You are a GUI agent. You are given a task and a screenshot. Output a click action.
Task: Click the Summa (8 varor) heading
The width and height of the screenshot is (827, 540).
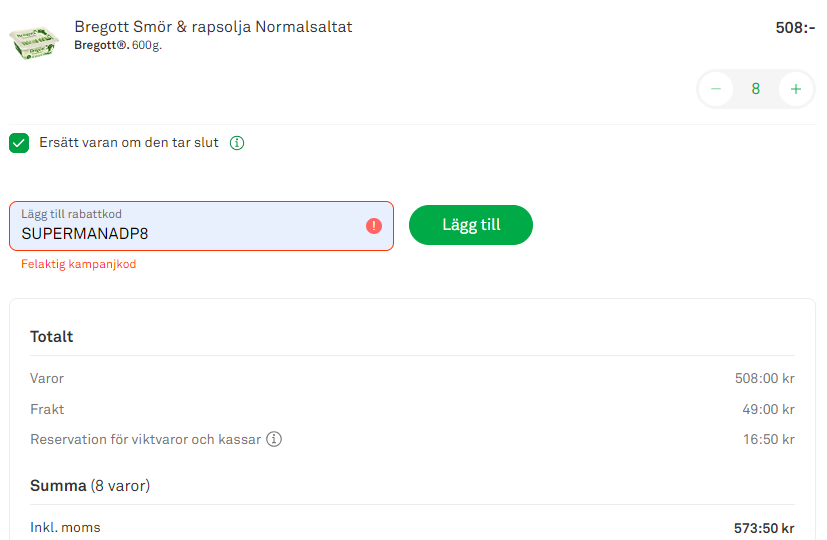click(90, 486)
